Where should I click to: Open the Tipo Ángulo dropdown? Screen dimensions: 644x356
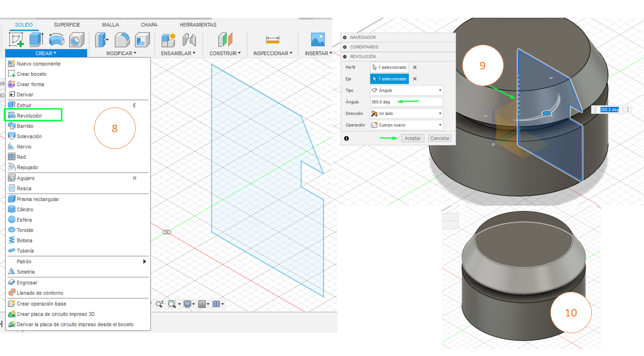pyautogui.click(x=406, y=90)
